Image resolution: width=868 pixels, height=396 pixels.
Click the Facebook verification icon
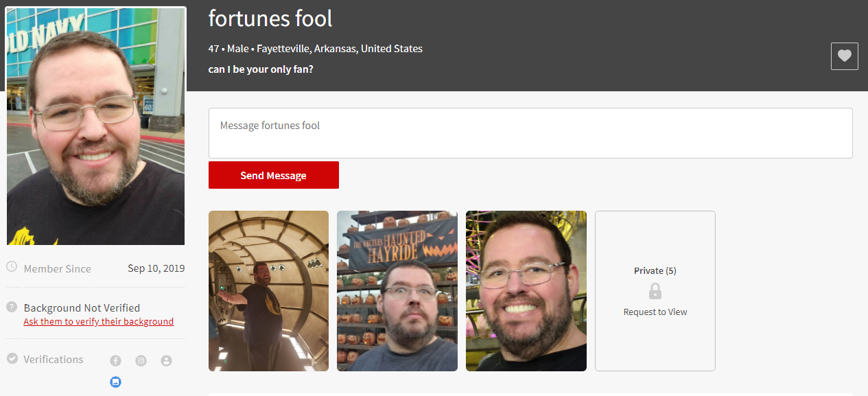point(116,360)
